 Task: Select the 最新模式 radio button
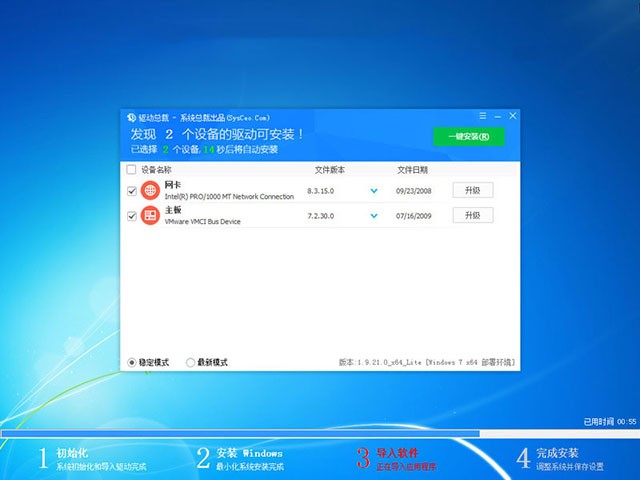pos(190,362)
